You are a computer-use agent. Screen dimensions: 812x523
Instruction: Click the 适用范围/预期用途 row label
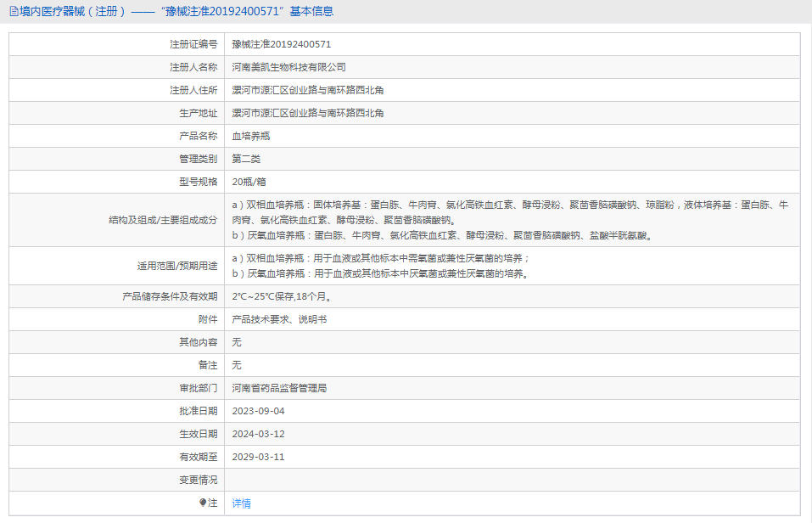pos(176,266)
